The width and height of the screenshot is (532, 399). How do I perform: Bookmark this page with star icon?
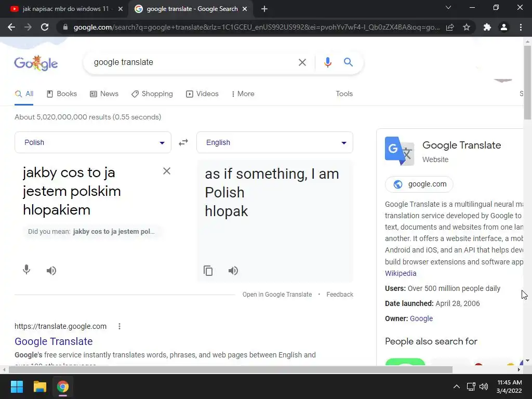pos(467,27)
